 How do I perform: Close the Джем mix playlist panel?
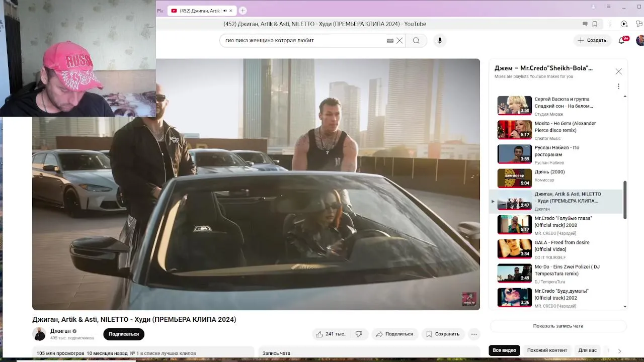coord(618,71)
